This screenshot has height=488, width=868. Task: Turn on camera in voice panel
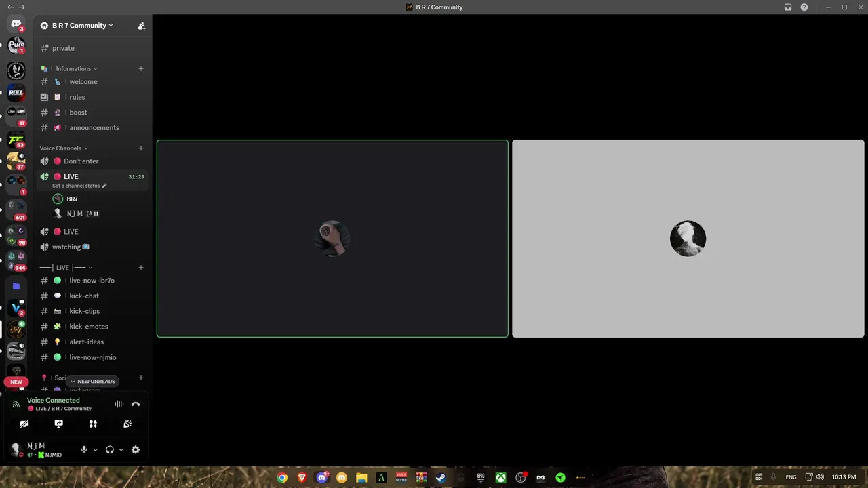pos(24,424)
